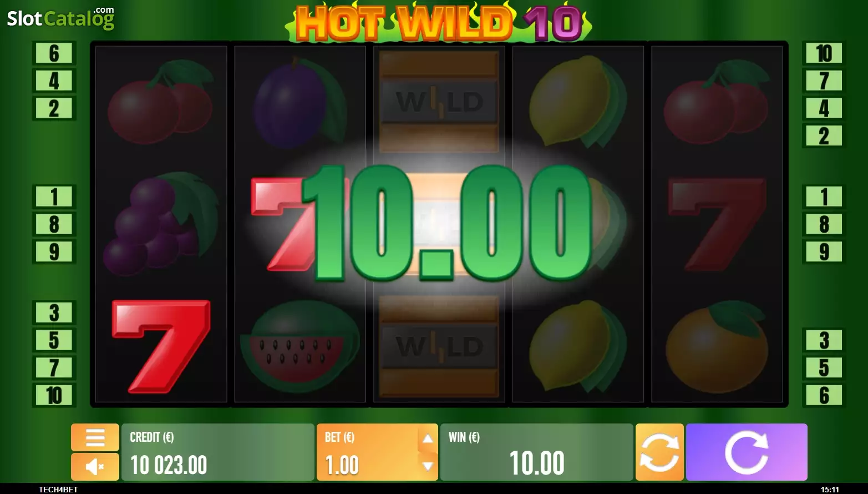Start the purple spin button
Screen dimensions: 868x494
point(747,452)
